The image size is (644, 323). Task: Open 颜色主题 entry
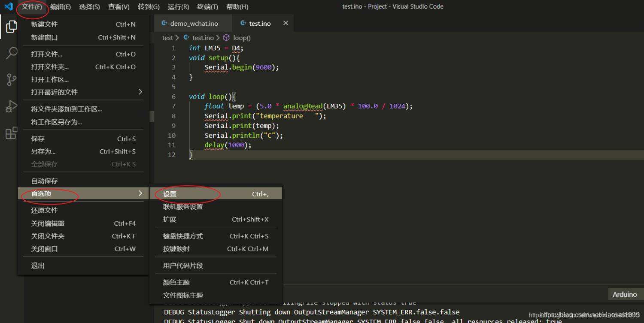tap(216, 282)
